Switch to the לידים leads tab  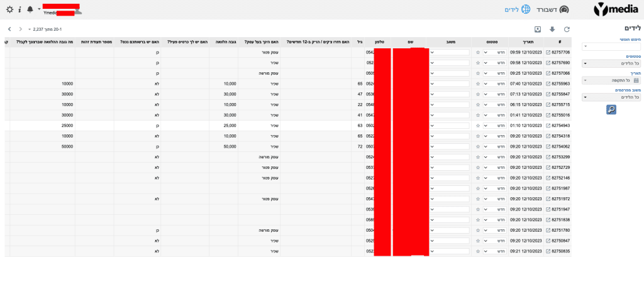518,9
